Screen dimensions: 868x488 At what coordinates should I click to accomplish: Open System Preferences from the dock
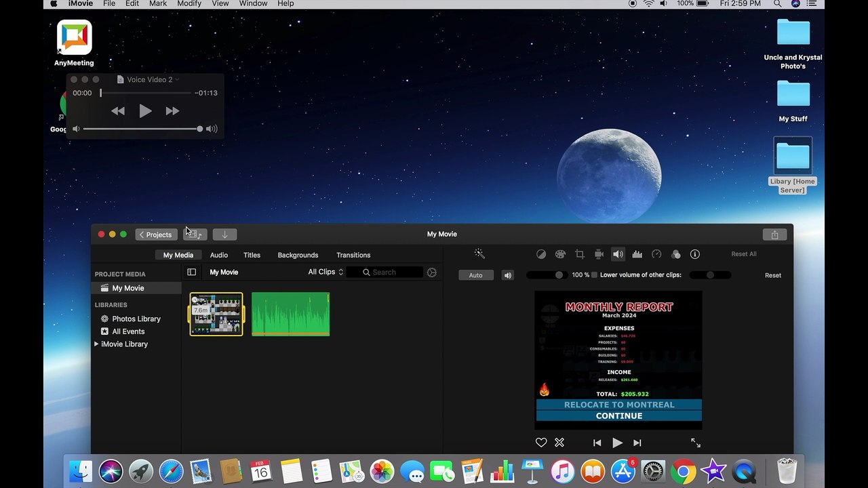653,471
